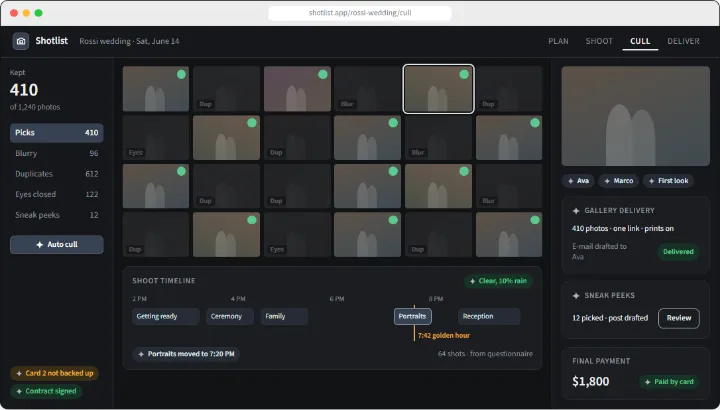Click the Review button for sneak peeks

678,318
